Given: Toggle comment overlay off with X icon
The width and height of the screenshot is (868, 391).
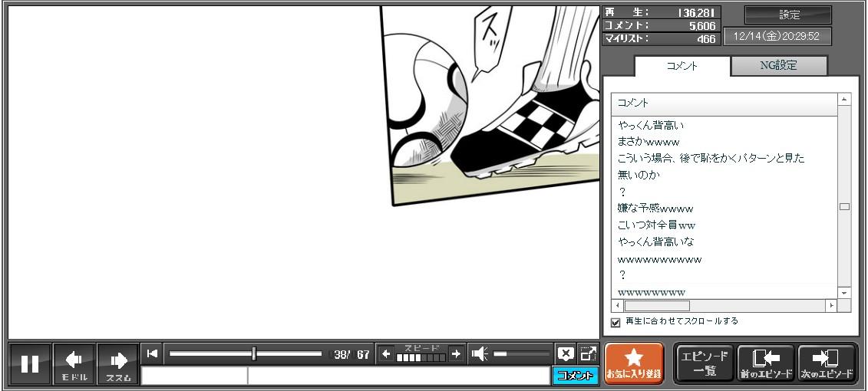Looking at the screenshot, I should 566,353.
